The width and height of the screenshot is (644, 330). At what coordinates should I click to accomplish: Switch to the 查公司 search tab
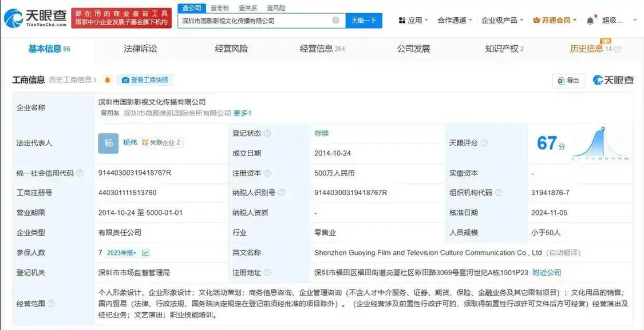(x=192, y=8)
